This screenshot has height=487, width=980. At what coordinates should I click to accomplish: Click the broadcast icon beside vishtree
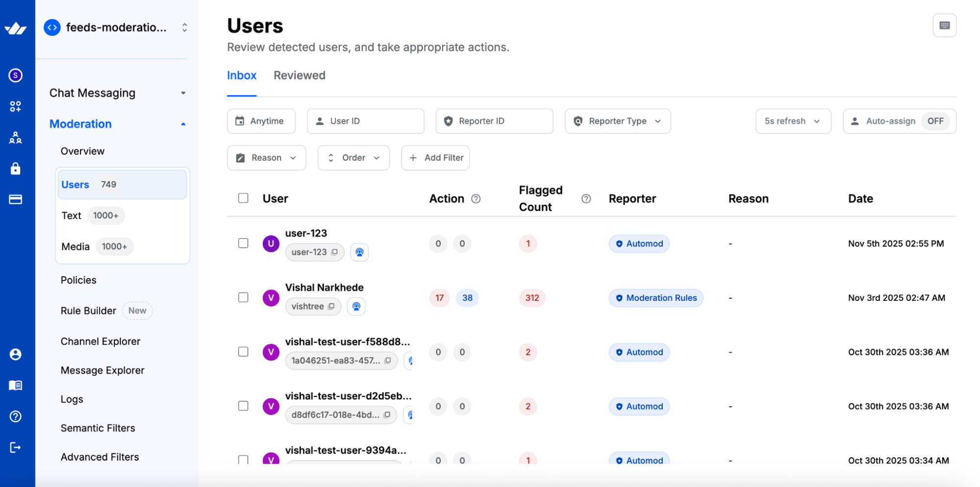[x=356, y=306]
